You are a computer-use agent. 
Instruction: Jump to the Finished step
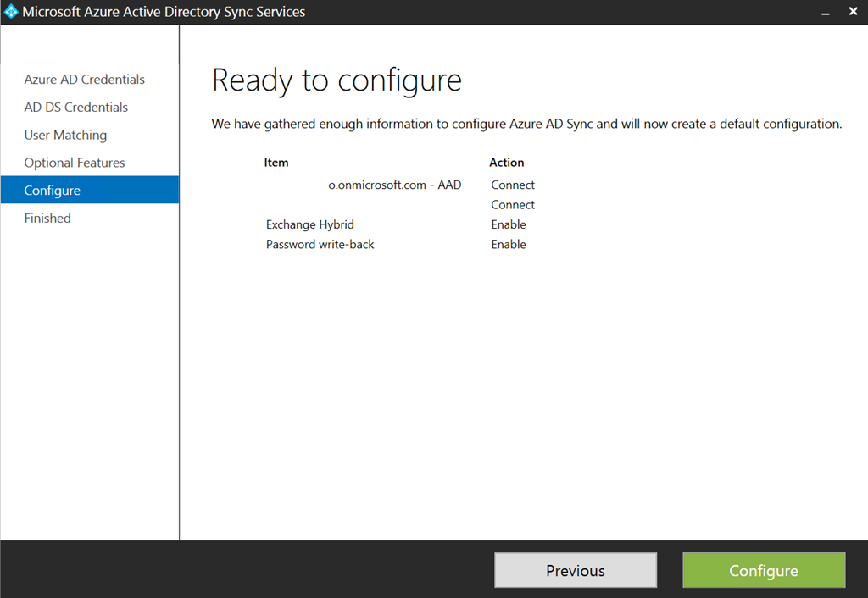47,219
